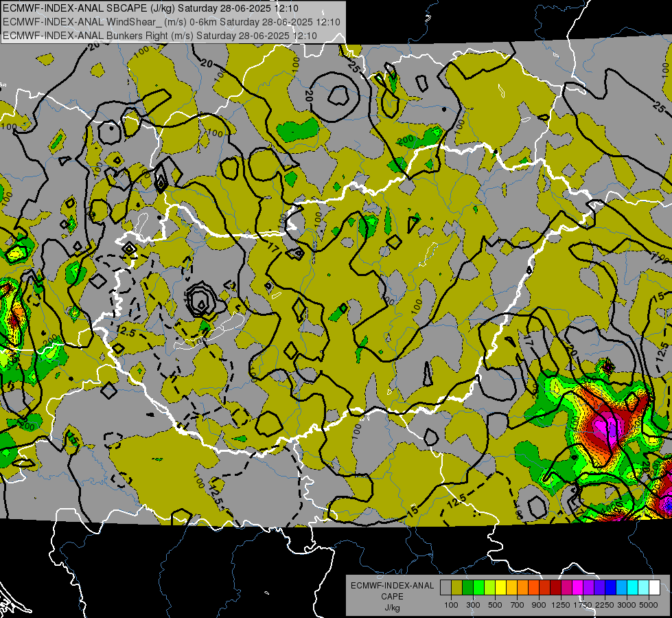This screenshot has width=672, height=618.
Task: Click the bright magenta legend swatch
Action: coord(578,587)
